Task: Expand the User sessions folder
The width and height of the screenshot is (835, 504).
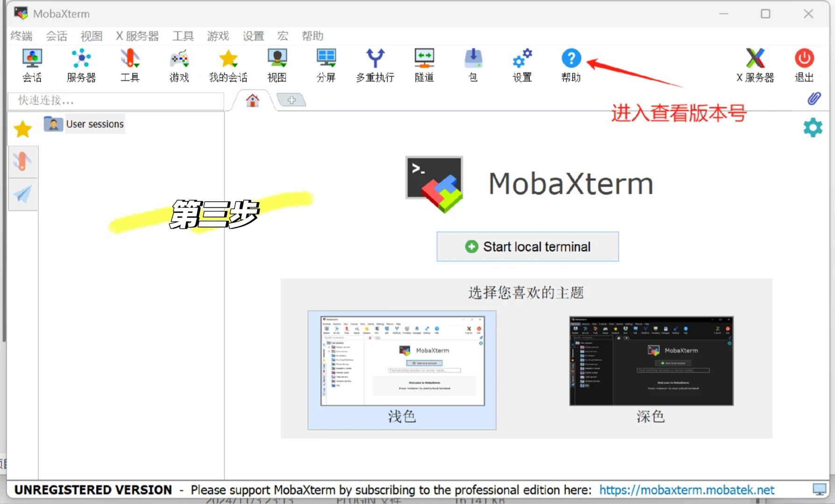Action: (84, 124)
